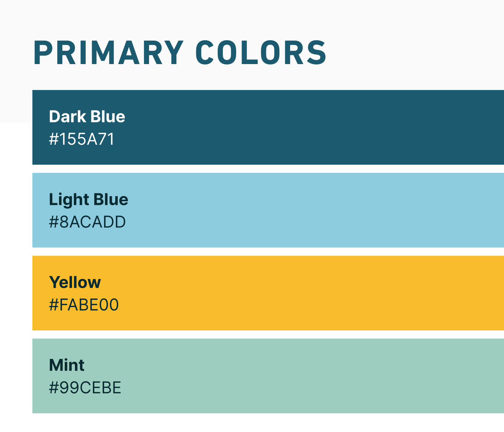
Task: Choose the Mint color swatch
Action: 268,376
